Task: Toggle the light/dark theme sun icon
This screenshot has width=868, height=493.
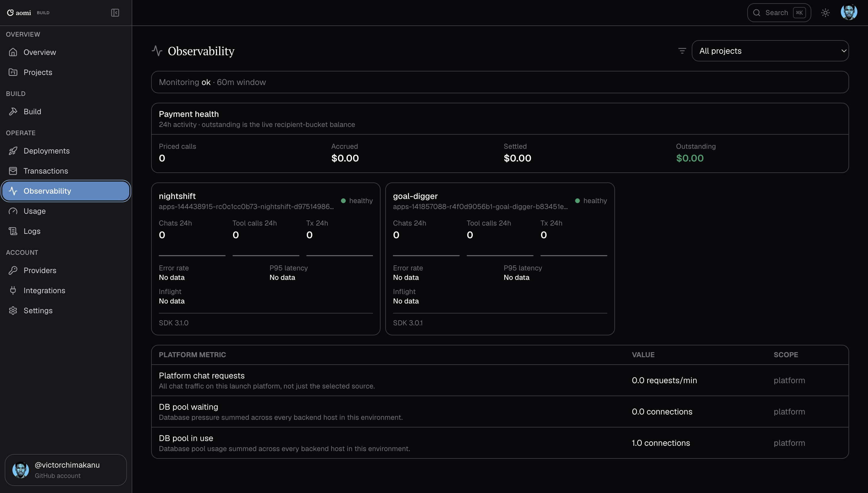Action: coord(825,12)
